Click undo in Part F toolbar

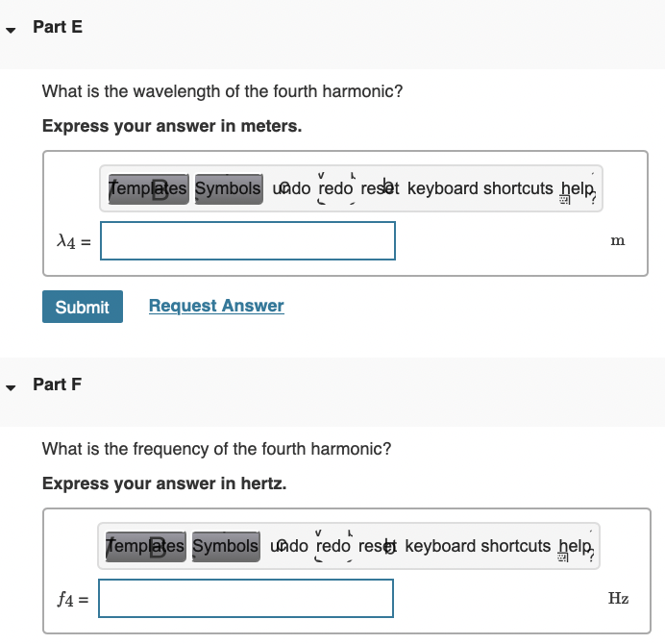[290, 546]
